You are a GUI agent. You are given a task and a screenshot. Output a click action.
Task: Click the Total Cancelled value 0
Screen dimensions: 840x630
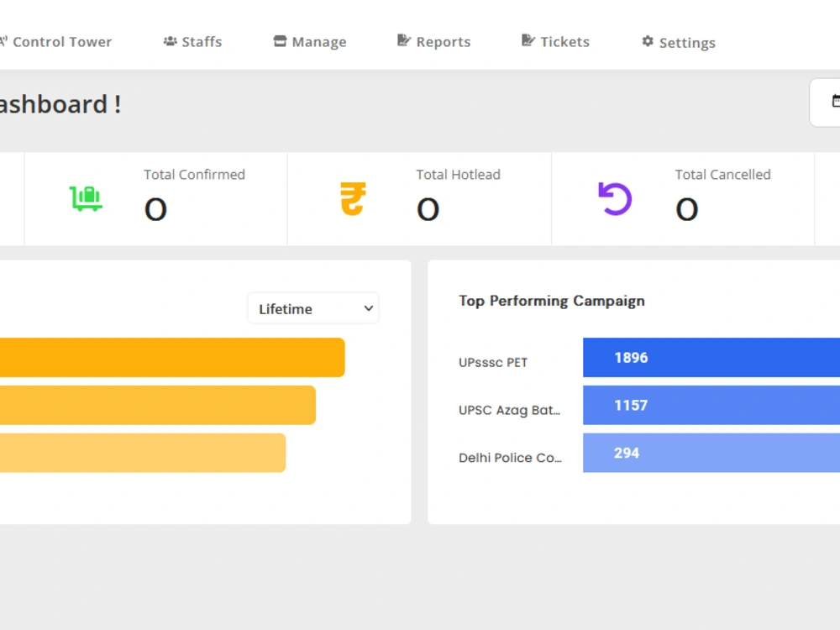(687, 209)
